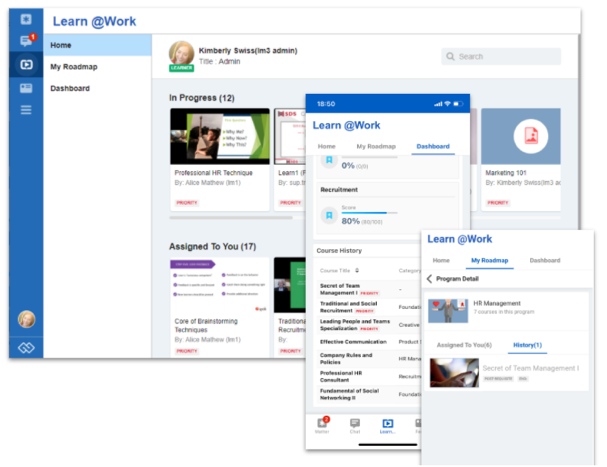
Task: Click the linked-squares logo at the sidebar bottom
Action: [x=26, y=348]
